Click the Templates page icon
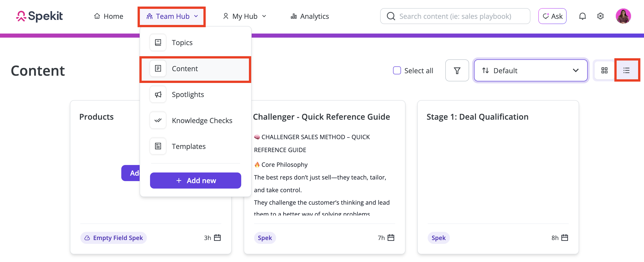 coord(158,146)
